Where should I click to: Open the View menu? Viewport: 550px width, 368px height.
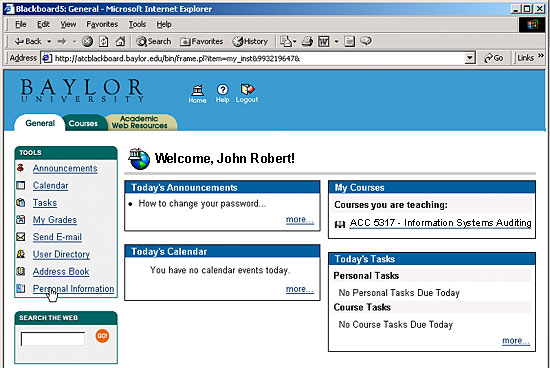68,24
